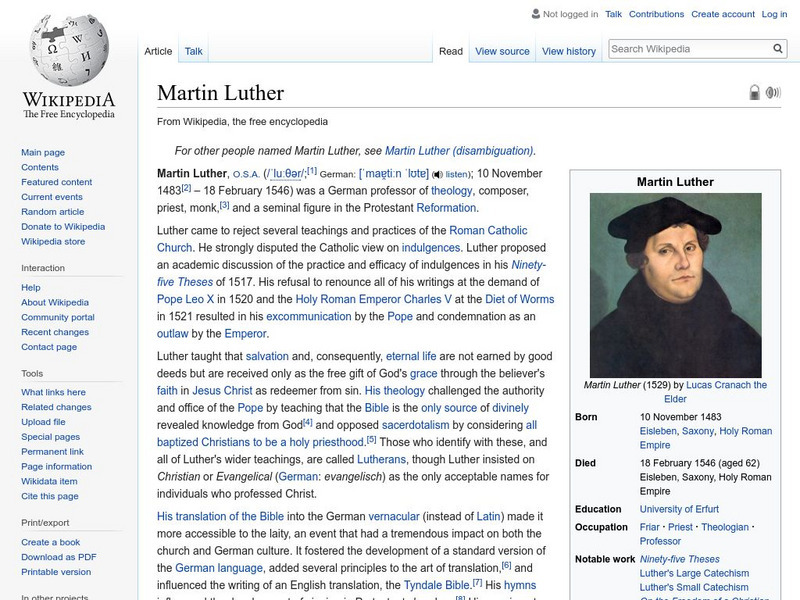
Task: Click What links here
Action: pos(53,392)
